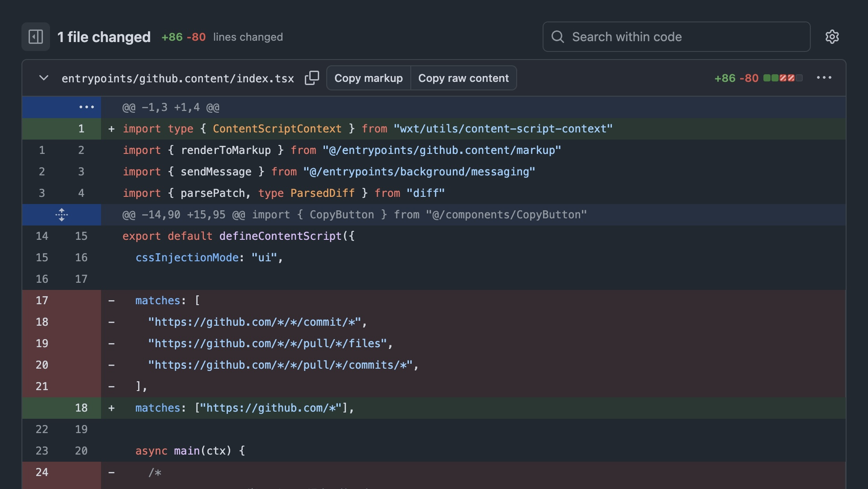Click into the Search within code field
The width and height of the screenshot is (868, 489).
(648, 37)
